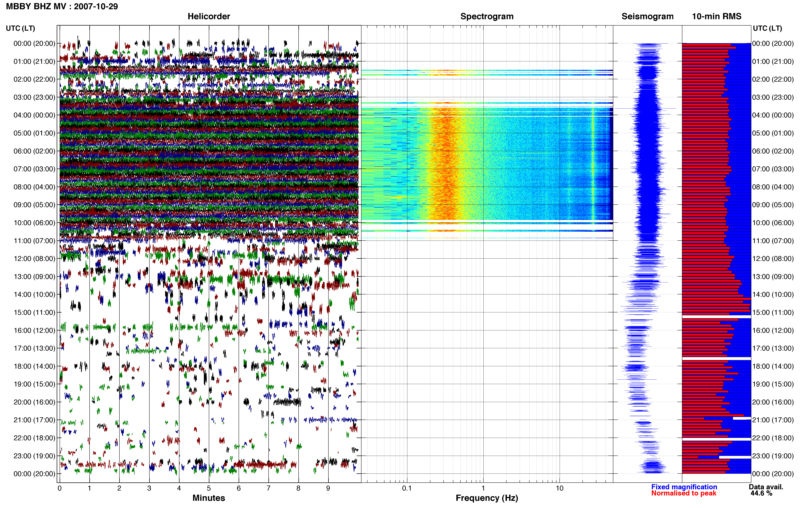Click the plot title 'MBBY BHZ MV : 2007-10-29'
This screenshot has height=508, width=812.
[62, 6]
